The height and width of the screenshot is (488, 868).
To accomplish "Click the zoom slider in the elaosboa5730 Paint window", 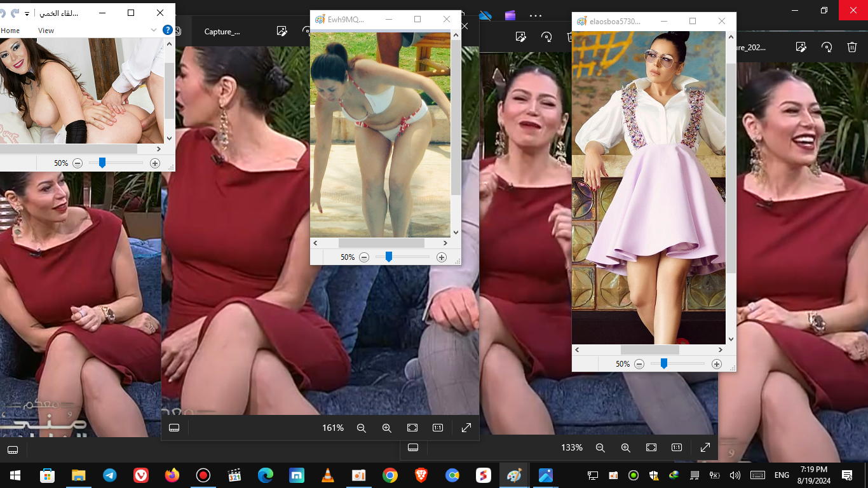I will (x=663, y=364).
